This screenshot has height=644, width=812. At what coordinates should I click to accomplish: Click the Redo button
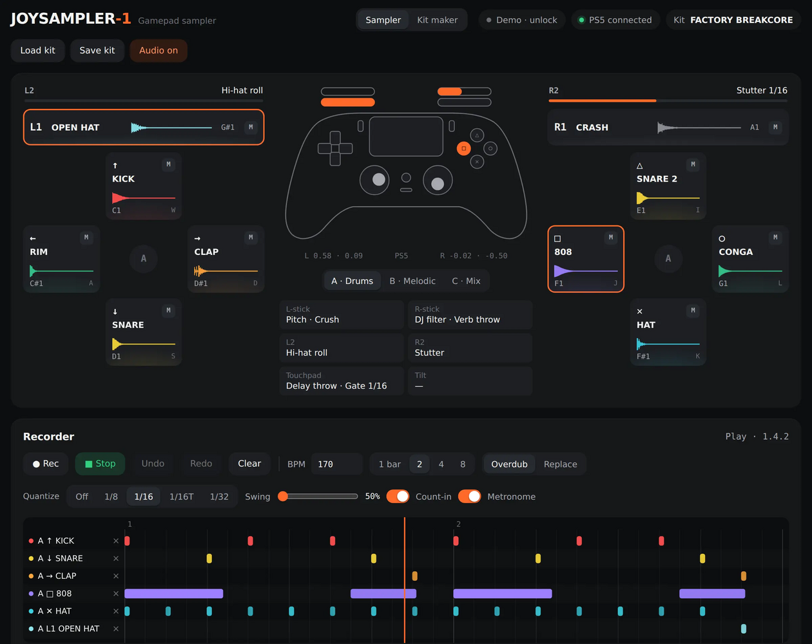(201, 464)
